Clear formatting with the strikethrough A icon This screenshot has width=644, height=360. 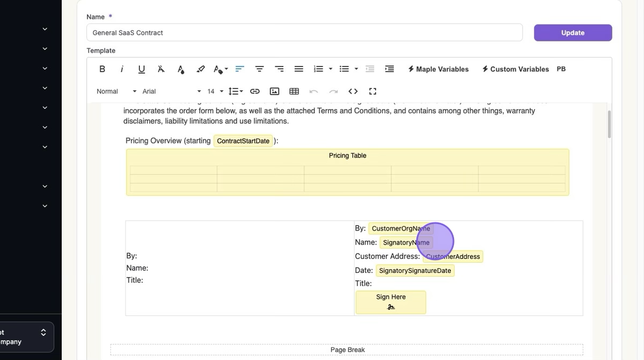[161, 69]
